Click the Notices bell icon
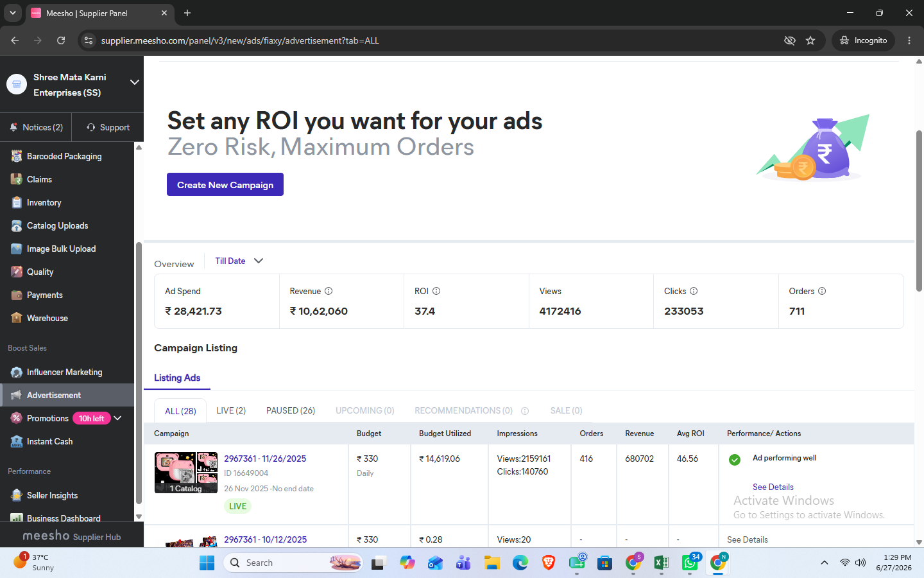Viewport: 924px width, 578px height. [x=13, y=127]
